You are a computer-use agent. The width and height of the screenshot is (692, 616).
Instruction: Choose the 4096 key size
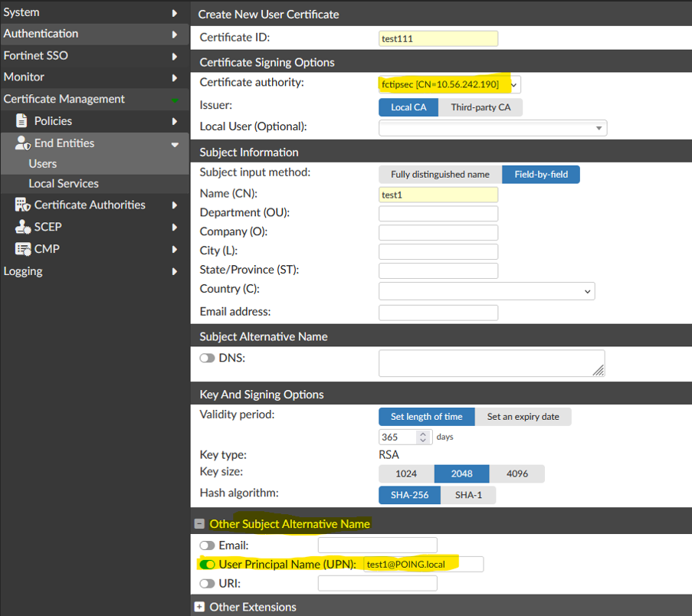click(517, 473)
